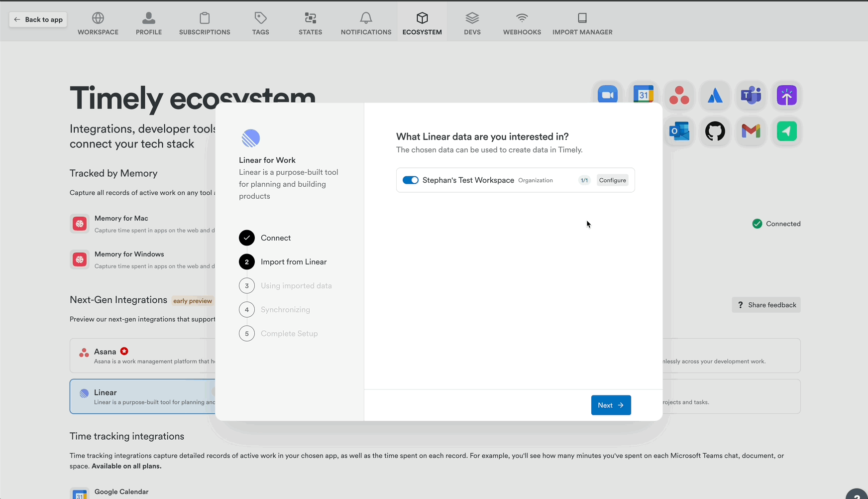Expand the Linear integration entry
This screenshot has height=499, width=868.
pos(142,396)
